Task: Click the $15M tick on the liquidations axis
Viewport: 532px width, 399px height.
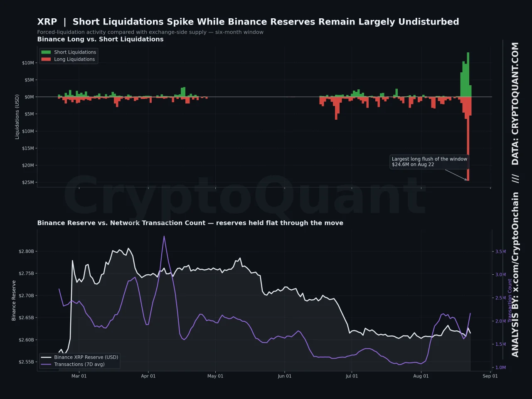Action: (x=28, y=148)
